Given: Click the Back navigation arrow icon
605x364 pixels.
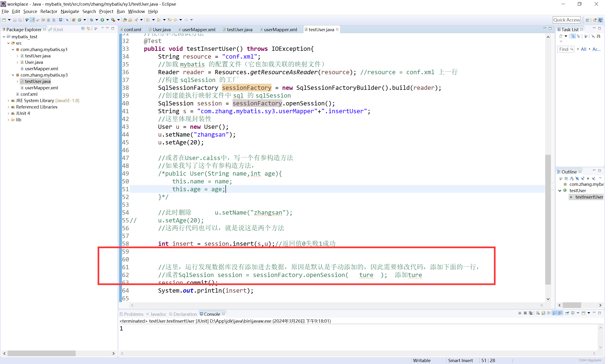Looking at the screenshot, I should click(175, 20).
